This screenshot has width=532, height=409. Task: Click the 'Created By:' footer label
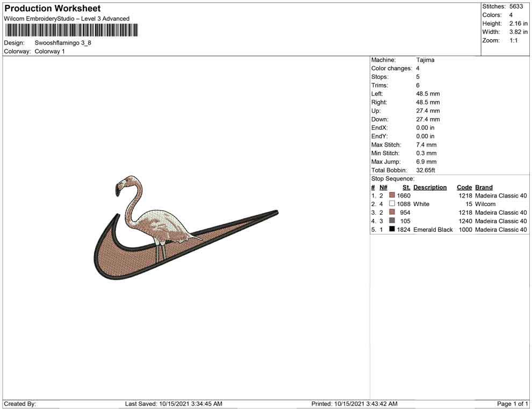[20, 404]
